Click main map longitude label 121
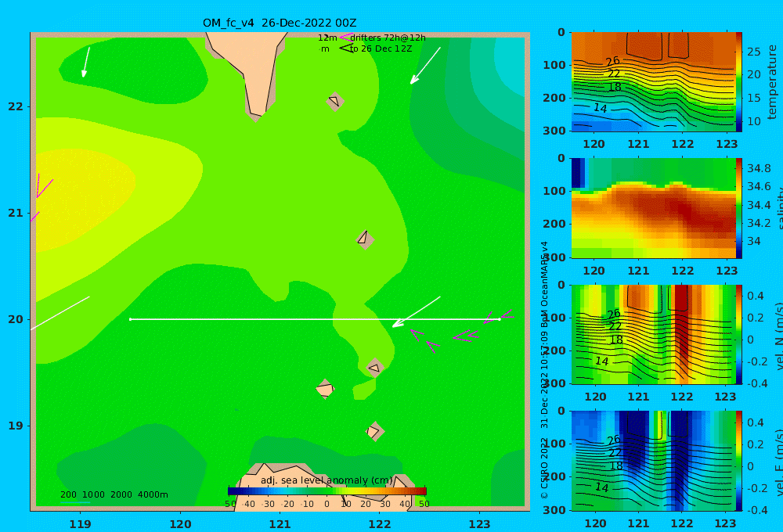Screen dimensions: 783x532 tap(280, 524)
